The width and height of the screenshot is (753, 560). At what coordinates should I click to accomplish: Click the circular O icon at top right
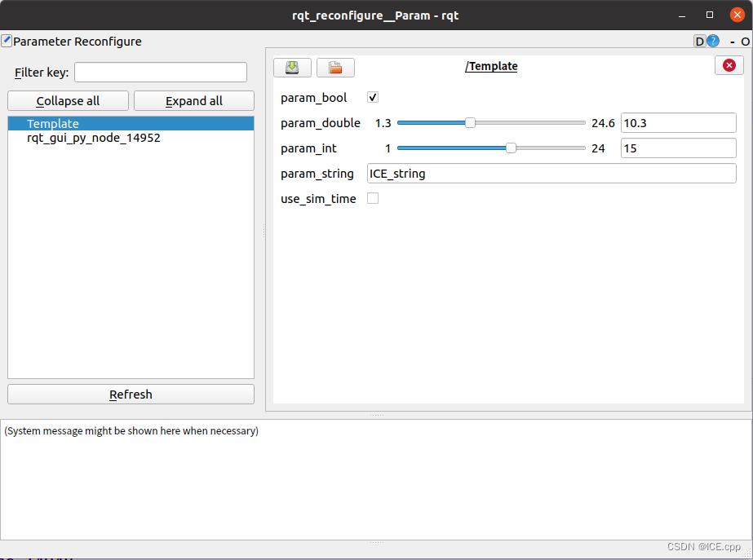(x=746, y=41)
